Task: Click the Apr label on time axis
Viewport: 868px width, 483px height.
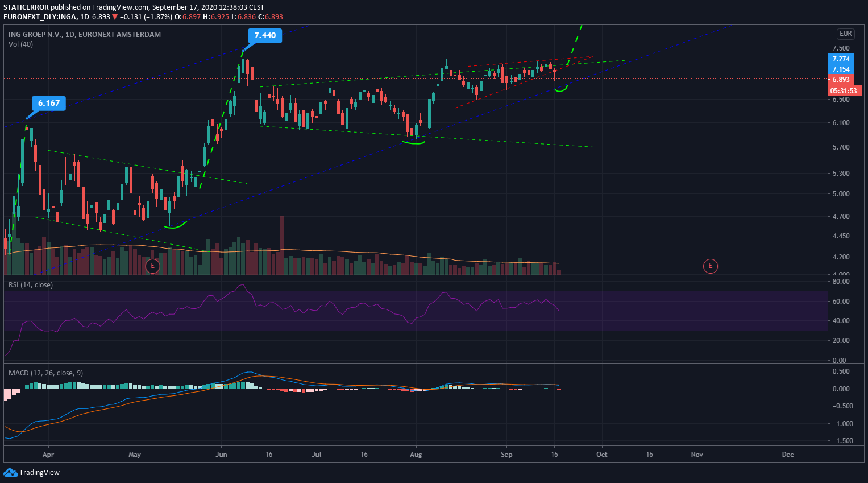Action: pyautogui.click(x=48, y=455)
